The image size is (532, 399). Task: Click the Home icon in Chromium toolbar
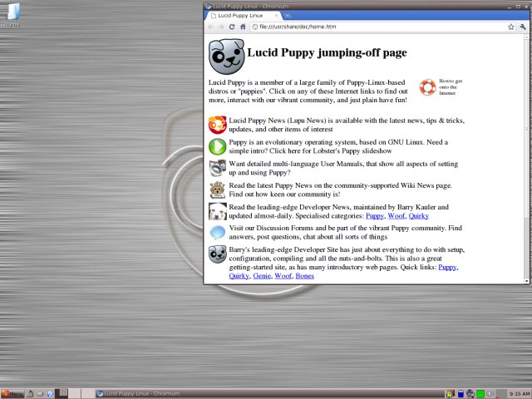pyautogui.click(x=243, y=27)
